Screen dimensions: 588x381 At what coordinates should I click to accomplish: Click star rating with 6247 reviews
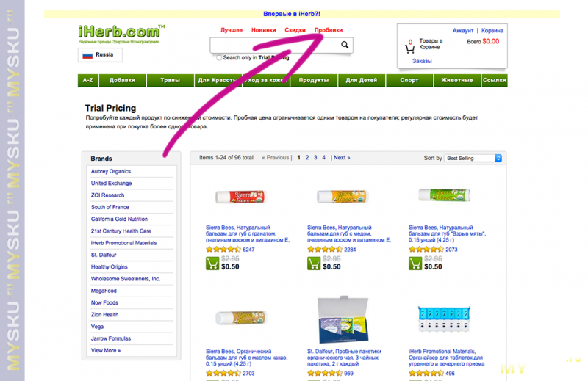click(x=223, y=250)
